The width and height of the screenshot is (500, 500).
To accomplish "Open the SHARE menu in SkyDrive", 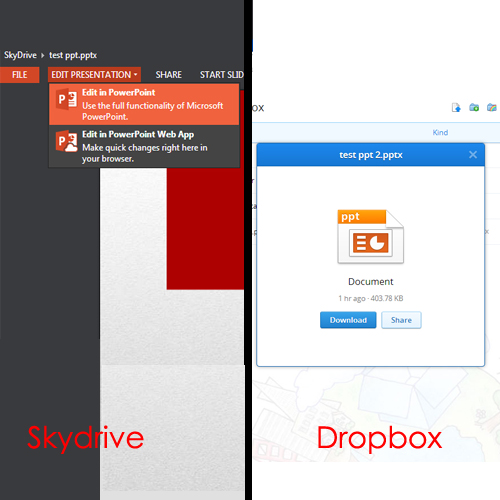I will [x=168, y=75].
